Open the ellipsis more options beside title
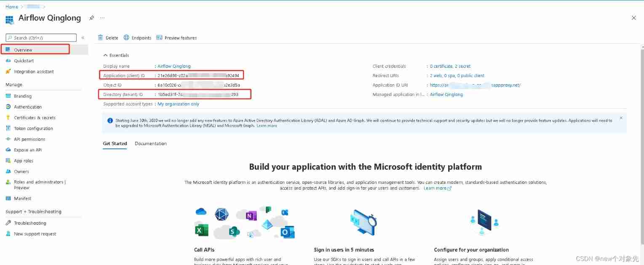The image size is (644, 265). [x=102, y=18]
